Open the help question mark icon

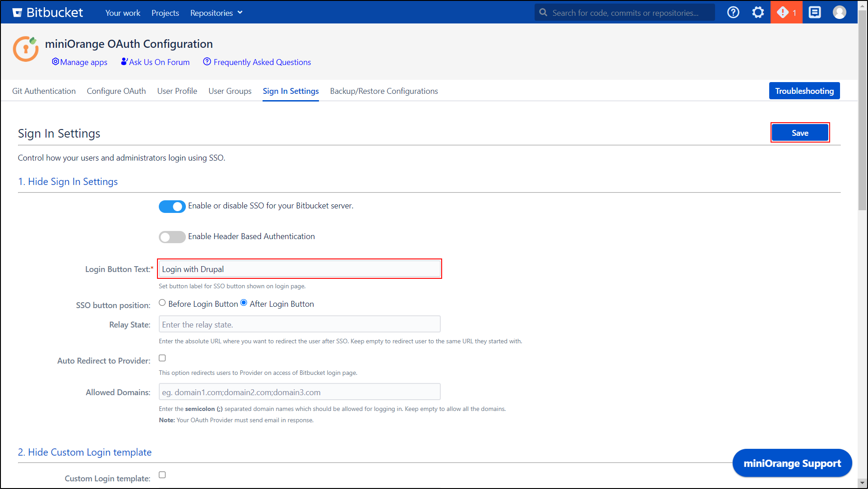(x=733, y=13)
